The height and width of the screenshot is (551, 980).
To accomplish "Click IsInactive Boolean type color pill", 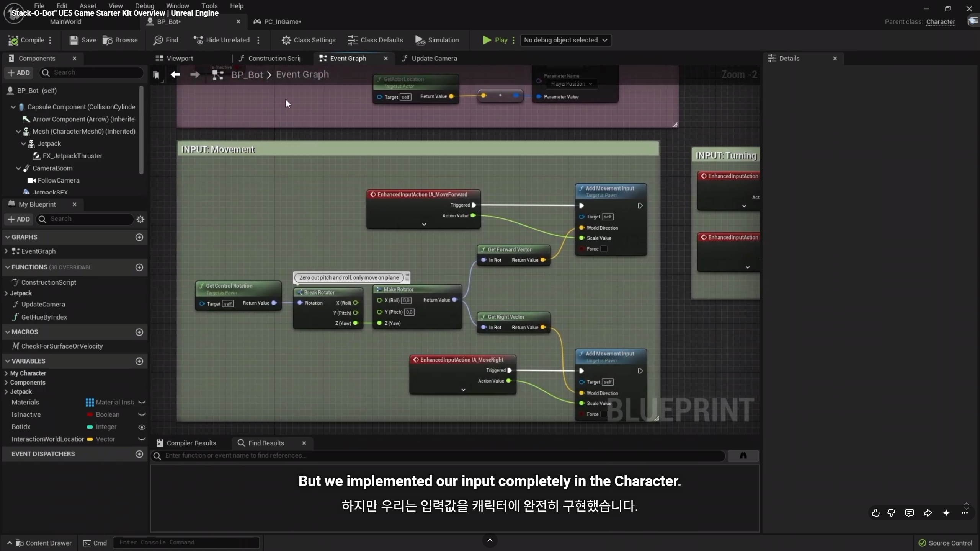I will [90, 415].
